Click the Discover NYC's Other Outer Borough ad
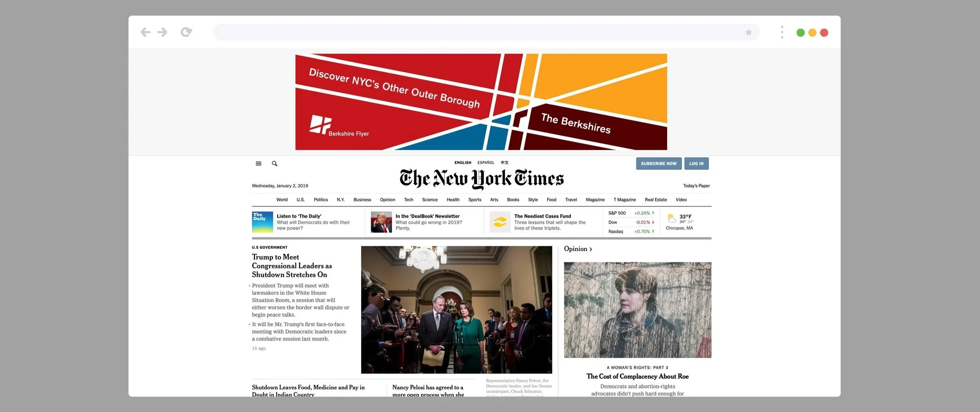This screenshot has height=412, width=980. pos(481,102)
